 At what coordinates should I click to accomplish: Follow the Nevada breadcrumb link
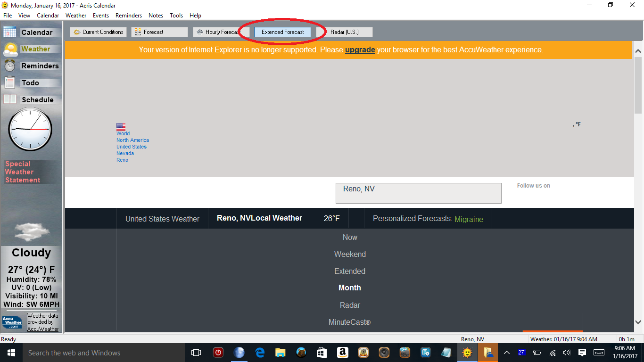125,153
